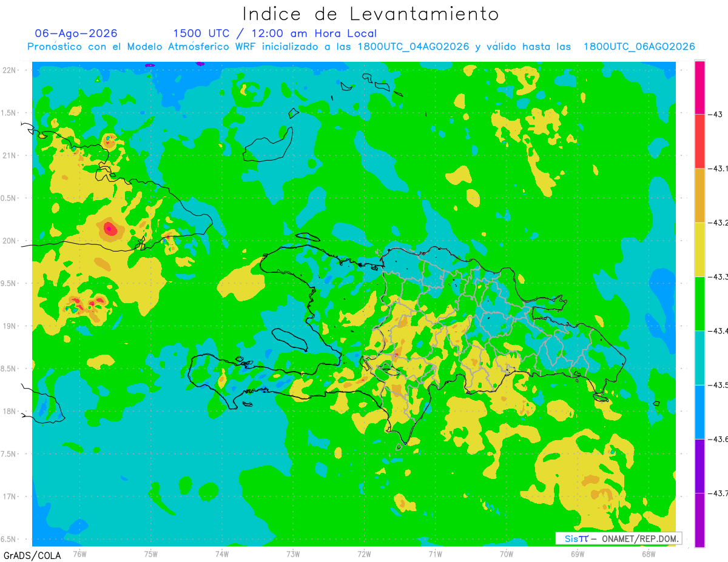
Task: Click the "70W" longitude label
Action: pyautogui.click(x=507, y=554)
